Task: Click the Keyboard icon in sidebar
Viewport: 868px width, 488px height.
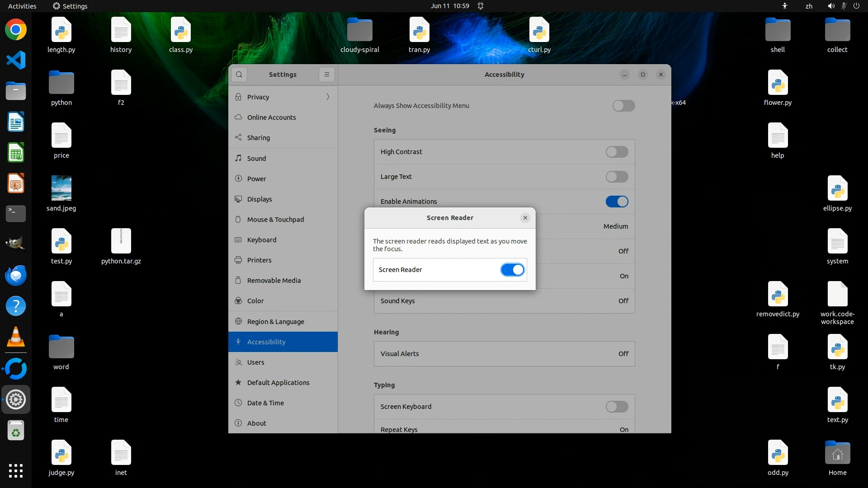Action: click(x=238, y=240)
